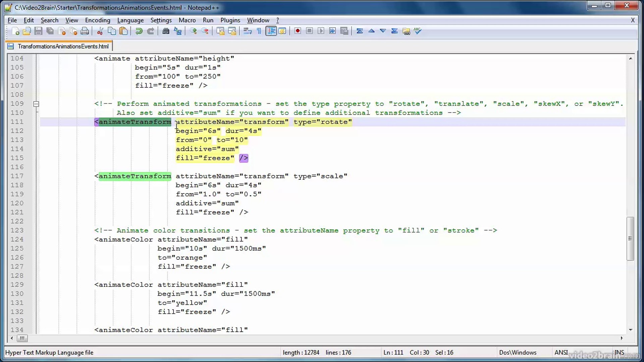The image size is (644, 362).
Task: Click to="orange" on line 126
Action: (182, 257)
